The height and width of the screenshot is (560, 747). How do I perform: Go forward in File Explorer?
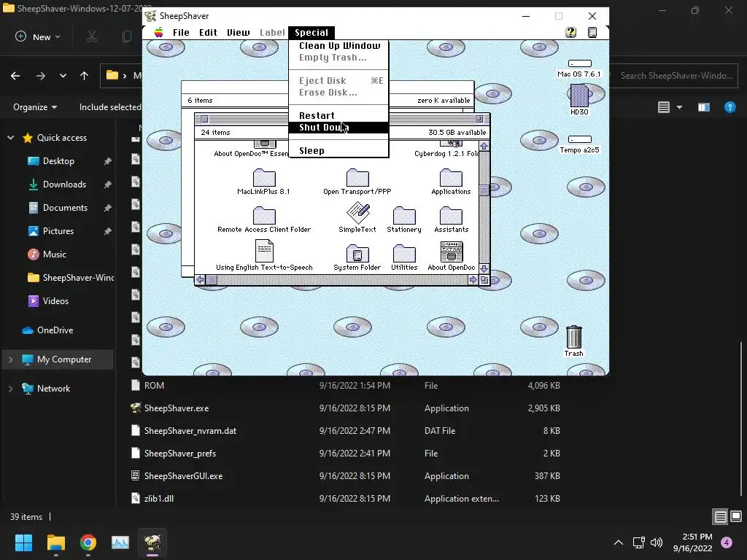41,76
